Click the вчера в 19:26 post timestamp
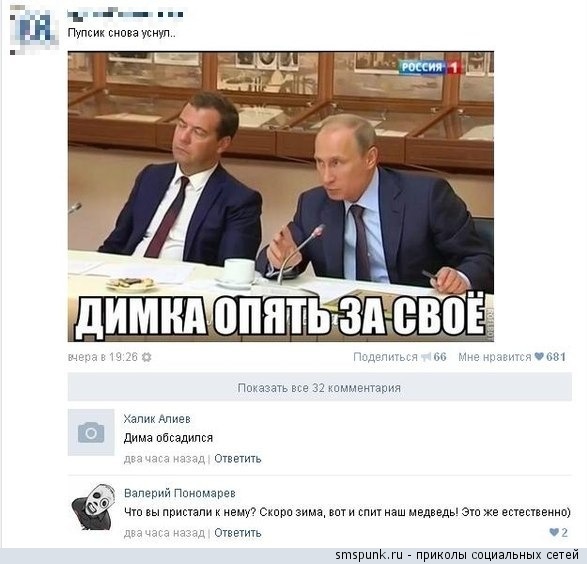Viewport: 587px width, 564px height. [103, 357]
